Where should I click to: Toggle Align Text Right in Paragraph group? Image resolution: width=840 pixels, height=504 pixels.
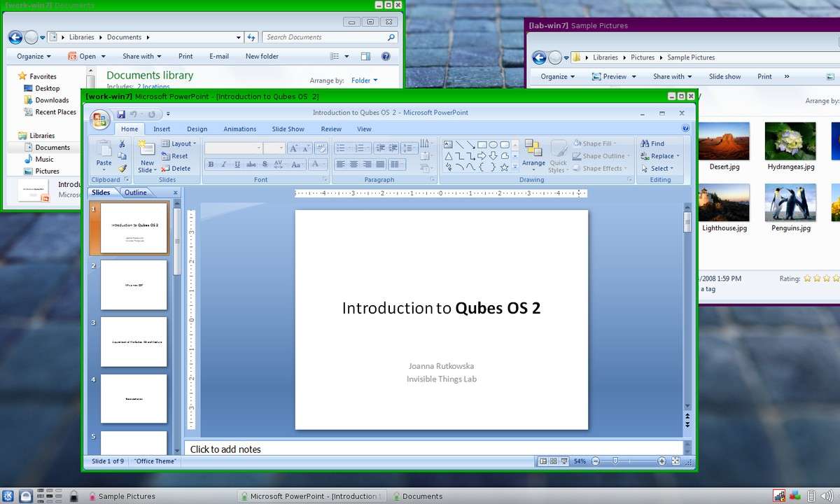point(367,164)
